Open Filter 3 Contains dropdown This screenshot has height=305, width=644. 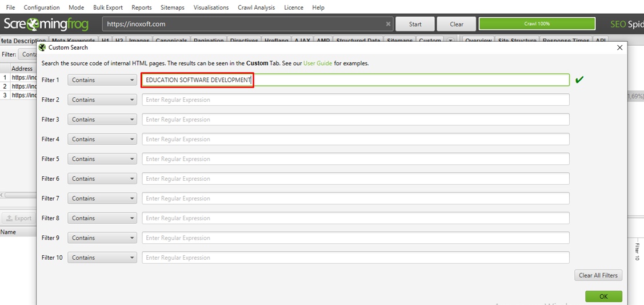102,119
